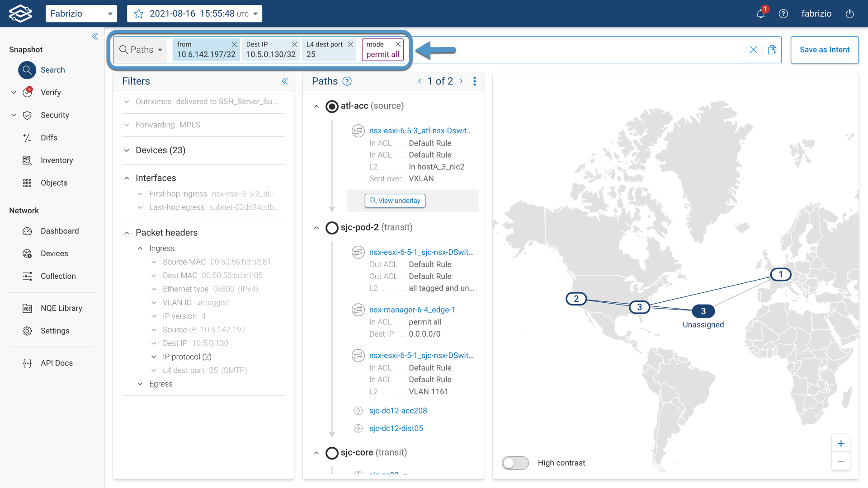Click the Save as Intent button
Viewport: 868px width, 488px height.
pos(824,50)
